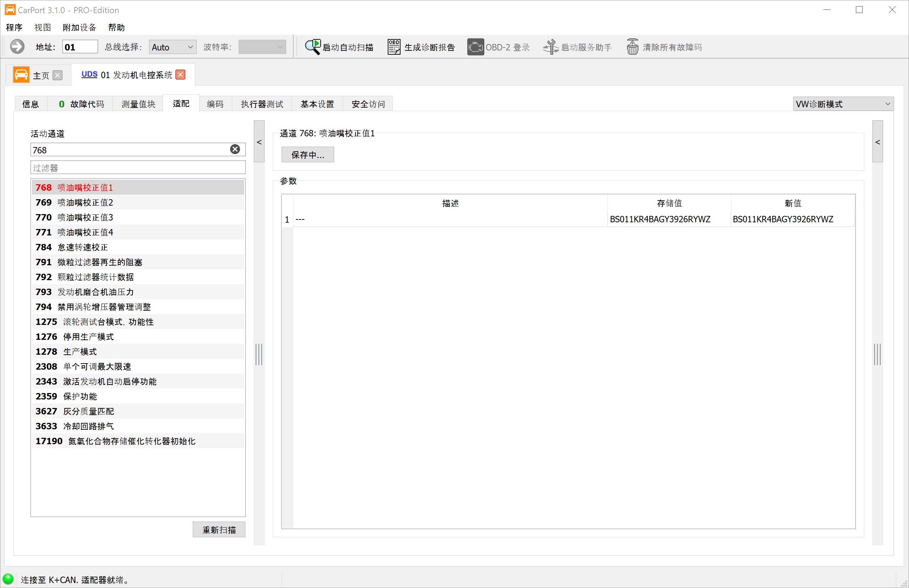Select channel 1276 停用生产模式
The height and width of the screenshot is (588, 909).
(138, 336)
